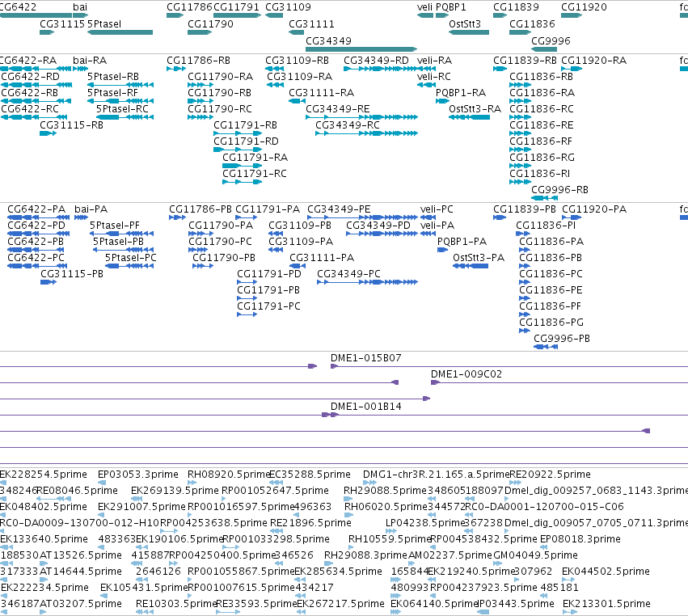Click the CG11786-RB transcript label
Viewport: 688px width, 616px height.
[x=198, y=60]
